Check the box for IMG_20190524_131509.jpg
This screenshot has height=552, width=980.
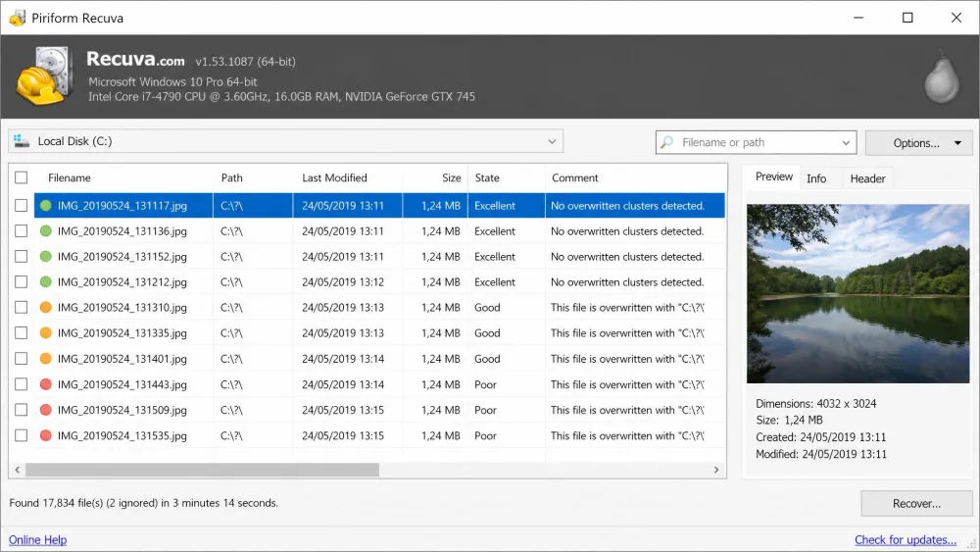pos(22,410)
